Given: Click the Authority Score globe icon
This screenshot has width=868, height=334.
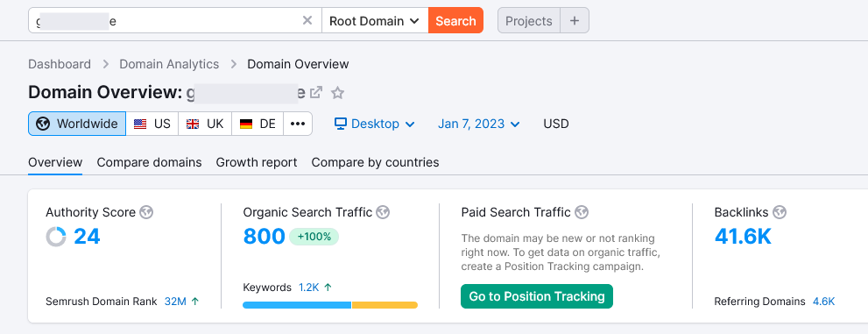Looking at the screenshot, I should point(146,212).
